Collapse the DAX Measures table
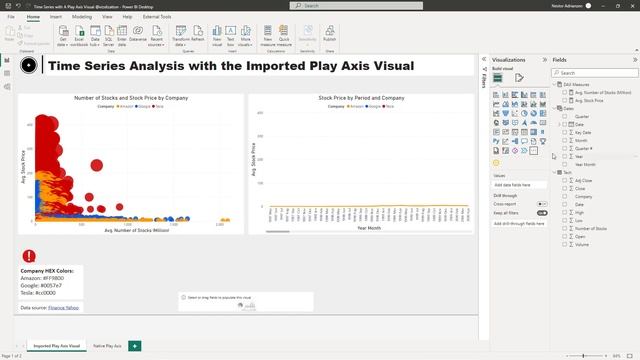640x360 pixels. (554, 84)
